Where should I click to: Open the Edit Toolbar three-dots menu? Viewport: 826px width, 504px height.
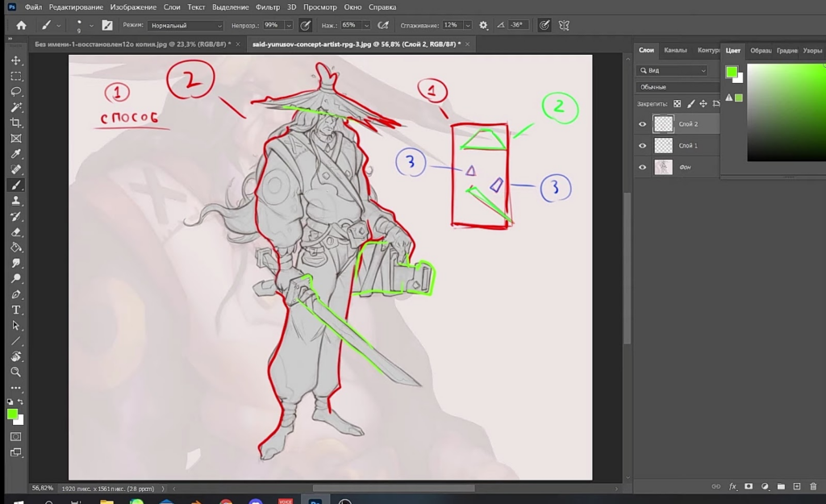tap(16, 388)
